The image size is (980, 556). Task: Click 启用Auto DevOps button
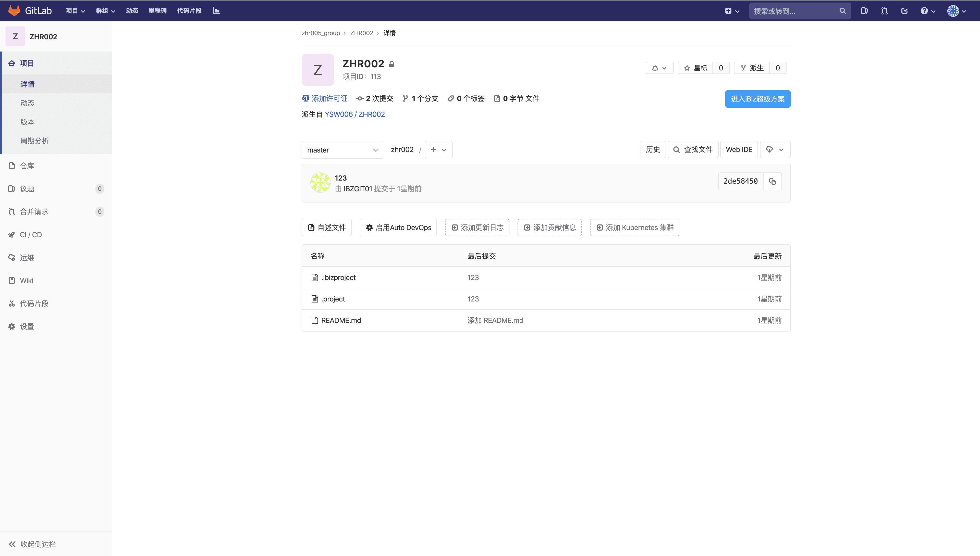398,228
